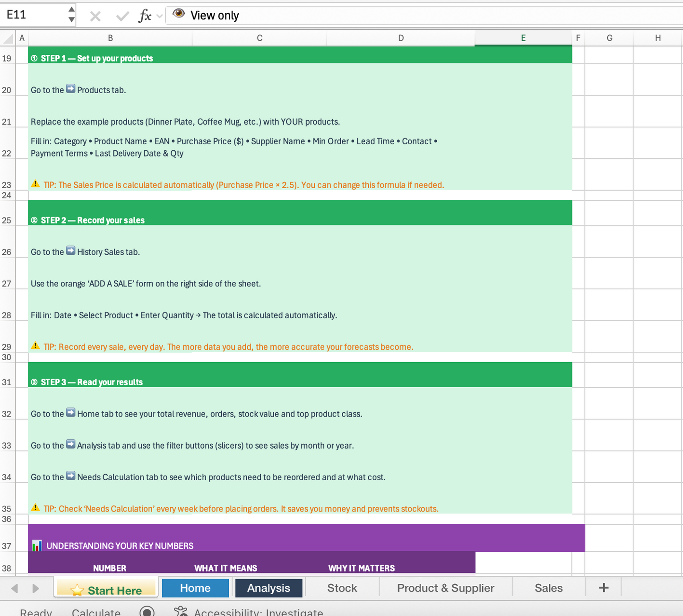Click the WHAT IT MEANS heading
The width and height of the screenshot is (683, 616).
(225, 568)
